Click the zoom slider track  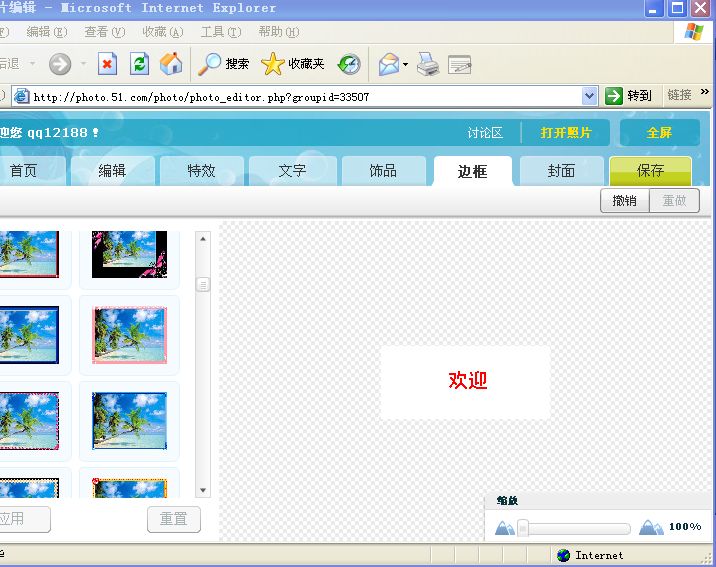tap(579, 529)
